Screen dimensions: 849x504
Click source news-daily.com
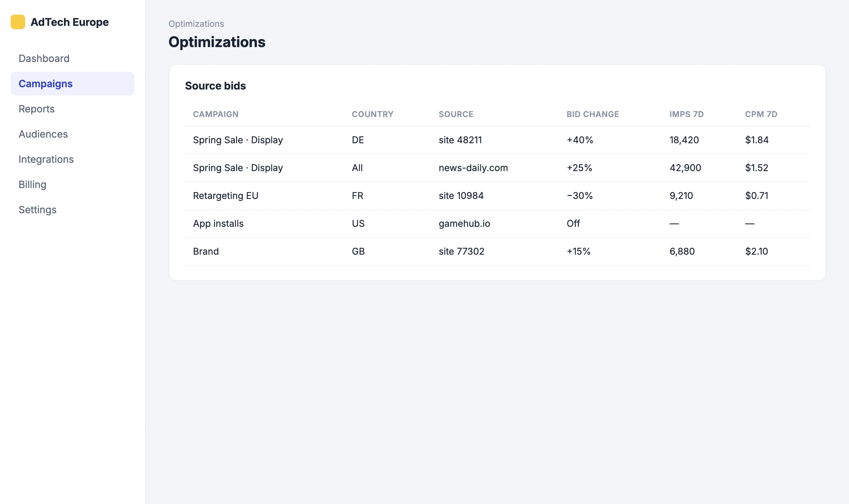click(x=473, y=168)
